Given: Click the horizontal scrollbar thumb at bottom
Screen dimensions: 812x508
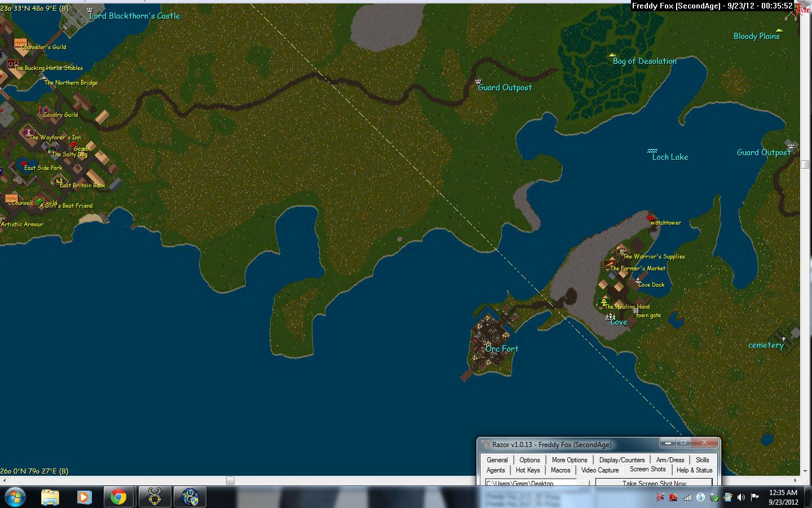Looking at the screenshot, I should tap(230, 480).
